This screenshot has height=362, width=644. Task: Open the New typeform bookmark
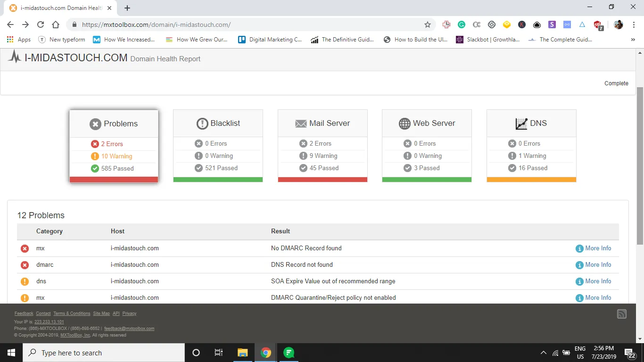[x=62, y=40]
